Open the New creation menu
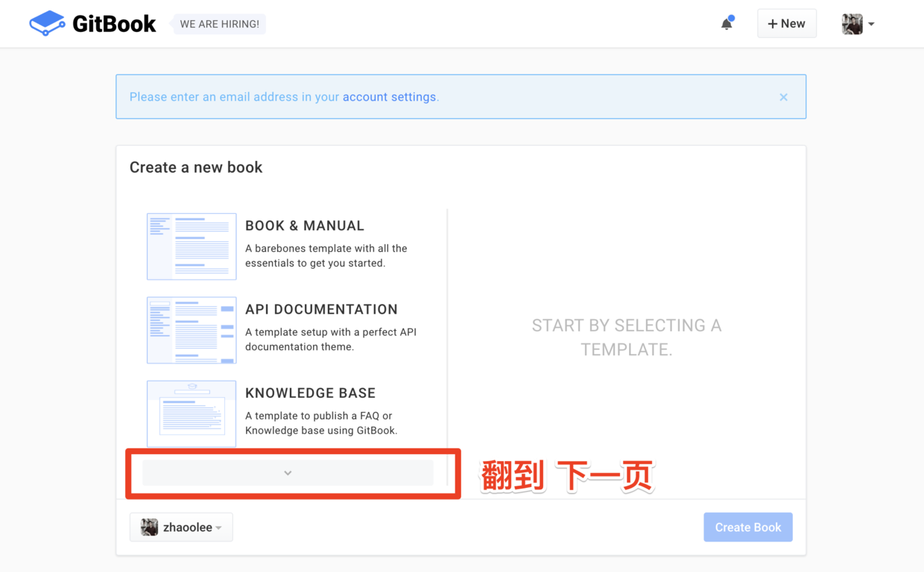Image resolution: width=924 pixels, height=572 pixels. (786, 23)
